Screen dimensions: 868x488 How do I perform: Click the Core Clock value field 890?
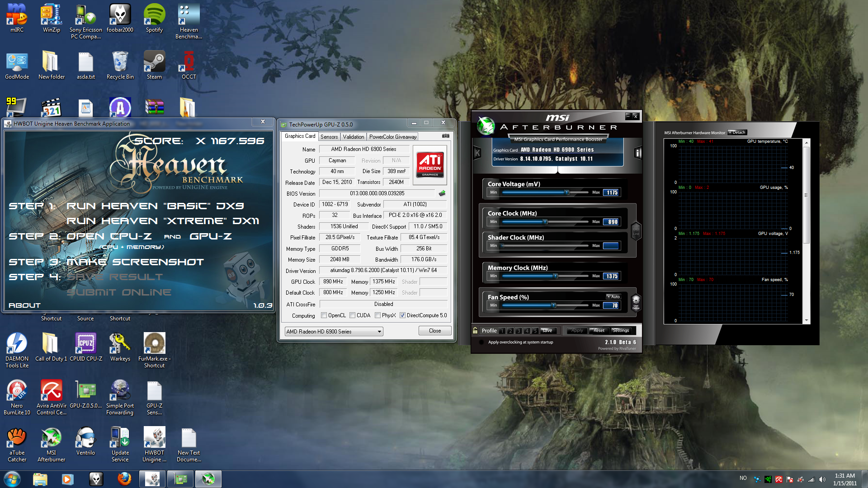[612, 222]
